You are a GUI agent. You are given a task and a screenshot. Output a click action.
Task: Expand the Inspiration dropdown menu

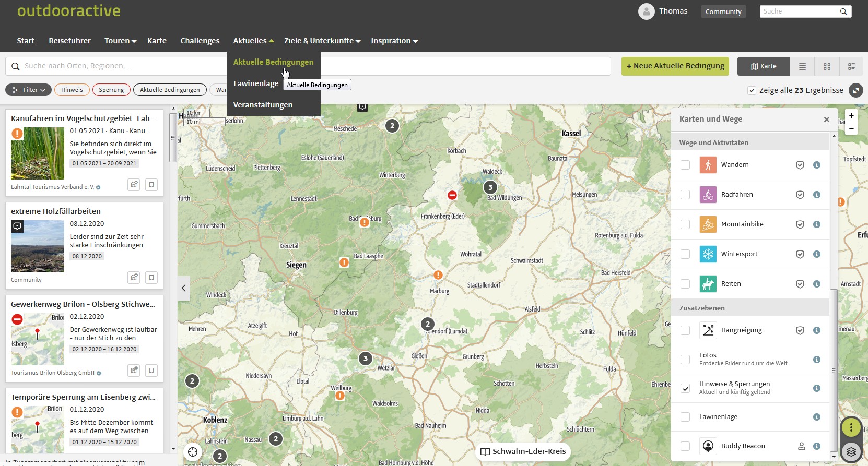tap(394, 41)
